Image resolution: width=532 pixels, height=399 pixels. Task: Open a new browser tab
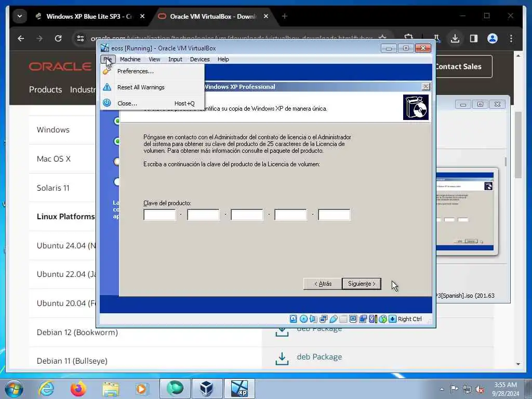[285, 16]
